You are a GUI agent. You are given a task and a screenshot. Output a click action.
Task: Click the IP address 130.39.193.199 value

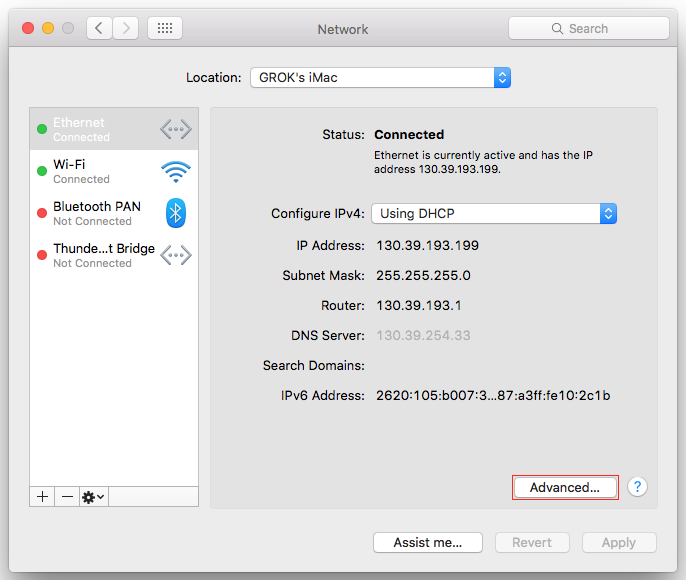tap(427, 245)
